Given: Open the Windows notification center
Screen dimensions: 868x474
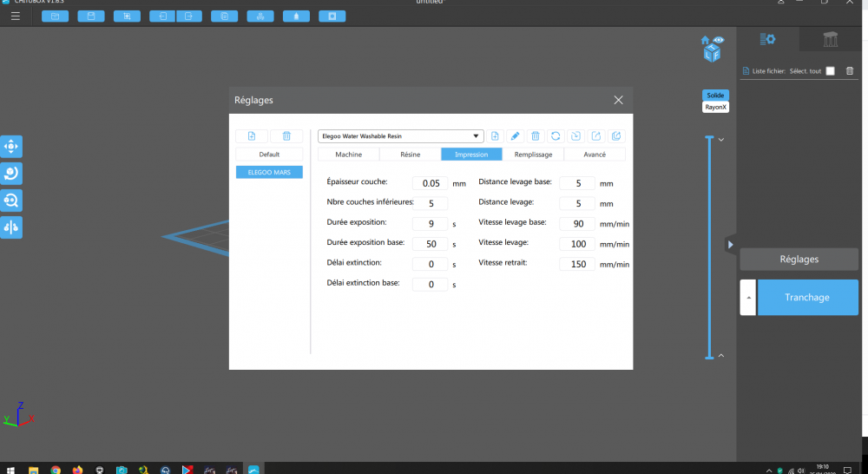Looking at the screenshot, I should (x=847, y=471).
